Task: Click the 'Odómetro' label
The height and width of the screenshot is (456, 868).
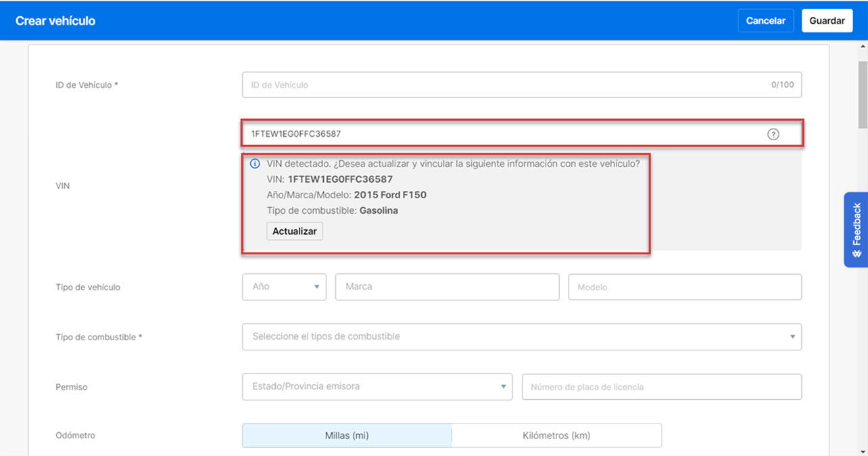Action: [75, 435]
